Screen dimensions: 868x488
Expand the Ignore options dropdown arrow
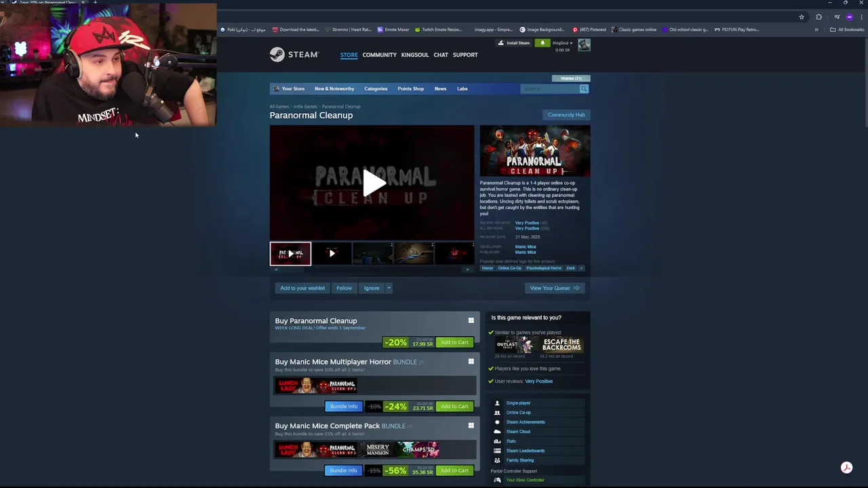[389, 288]
